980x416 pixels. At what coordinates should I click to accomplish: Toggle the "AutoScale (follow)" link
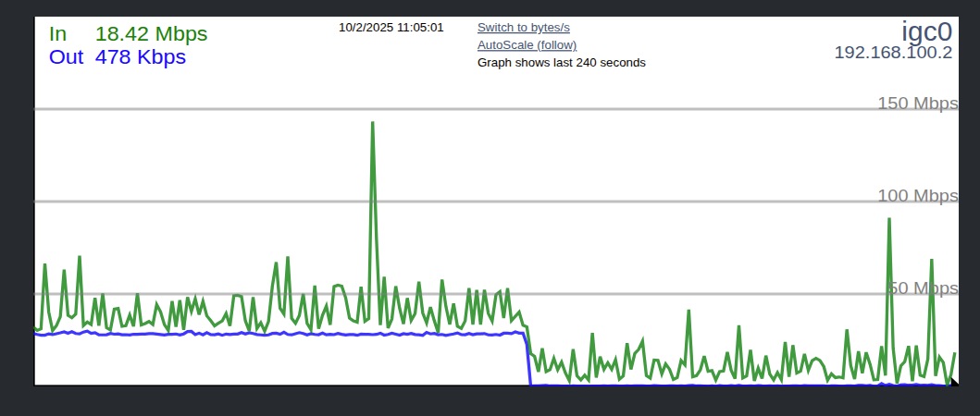527,44
